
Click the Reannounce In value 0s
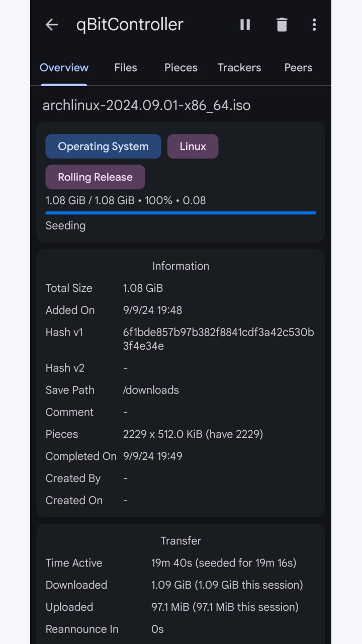pyautogui.click(x=157, y=629)
